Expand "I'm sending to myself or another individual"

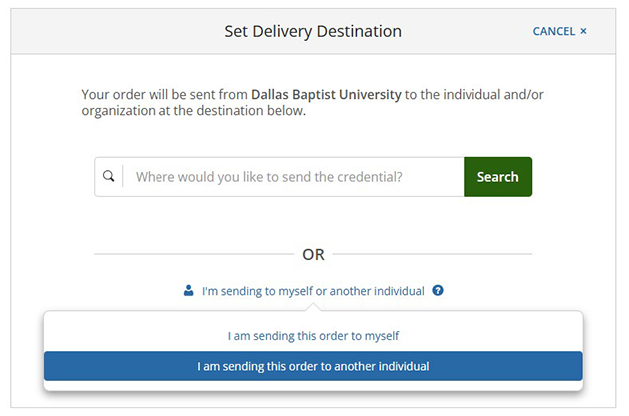[x=313, y=291]
